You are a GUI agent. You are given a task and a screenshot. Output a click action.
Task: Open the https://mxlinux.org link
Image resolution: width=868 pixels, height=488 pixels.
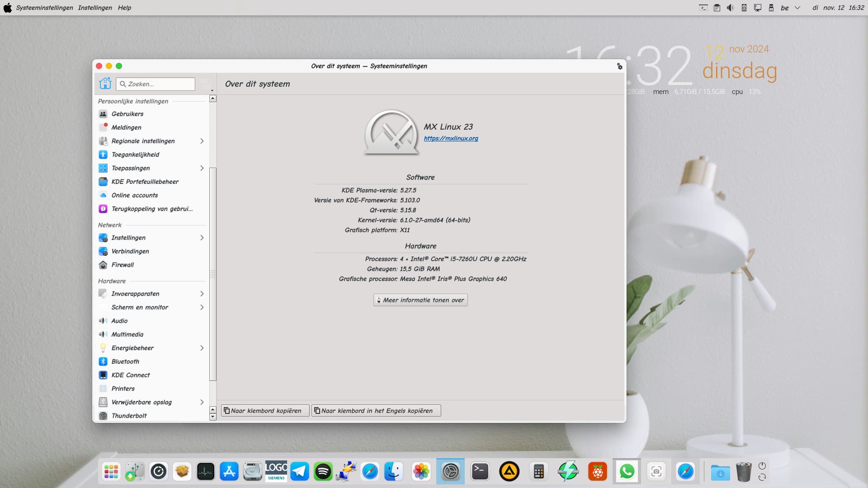coord(451,138)
